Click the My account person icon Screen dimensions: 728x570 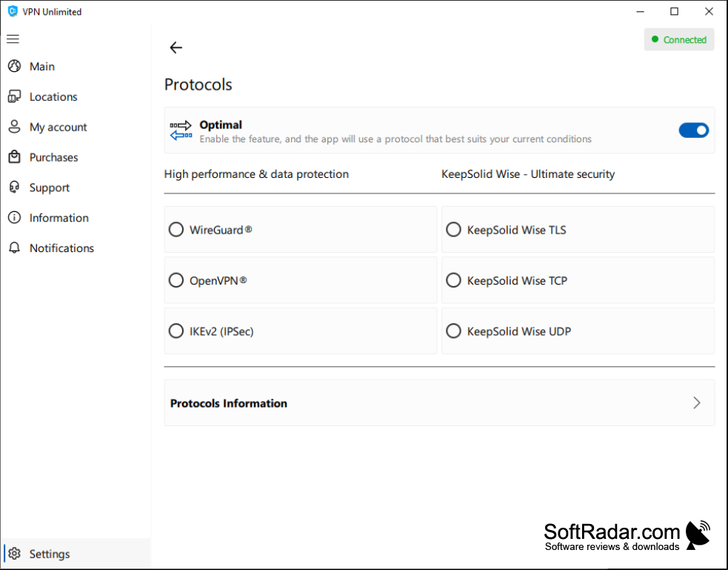pos(14,127)
